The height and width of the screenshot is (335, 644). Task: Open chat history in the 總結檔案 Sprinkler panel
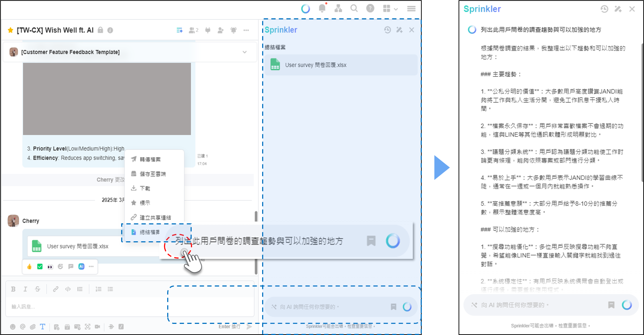(387, 30)
